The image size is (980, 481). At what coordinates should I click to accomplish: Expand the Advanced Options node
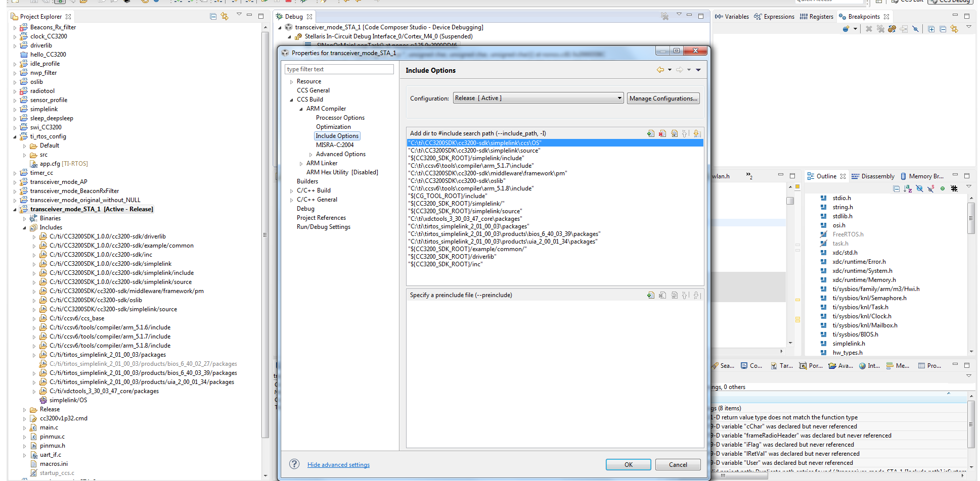click(x=310, y=154)
